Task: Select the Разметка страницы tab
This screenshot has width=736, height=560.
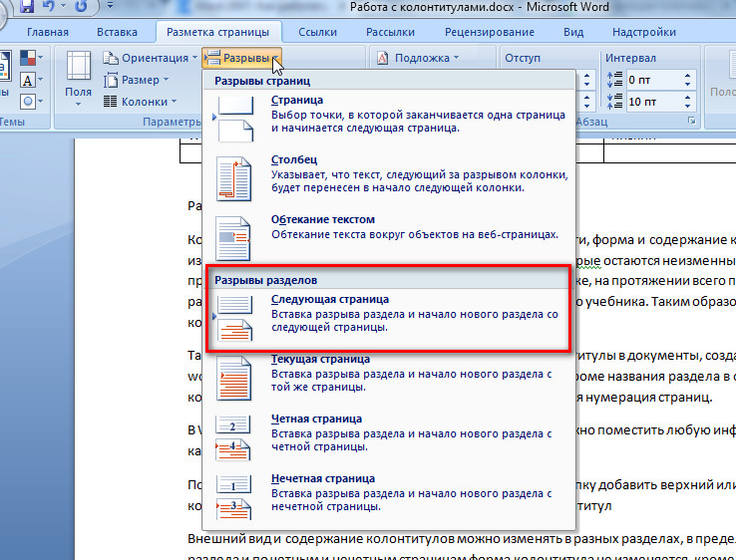Action: point(217,32)
